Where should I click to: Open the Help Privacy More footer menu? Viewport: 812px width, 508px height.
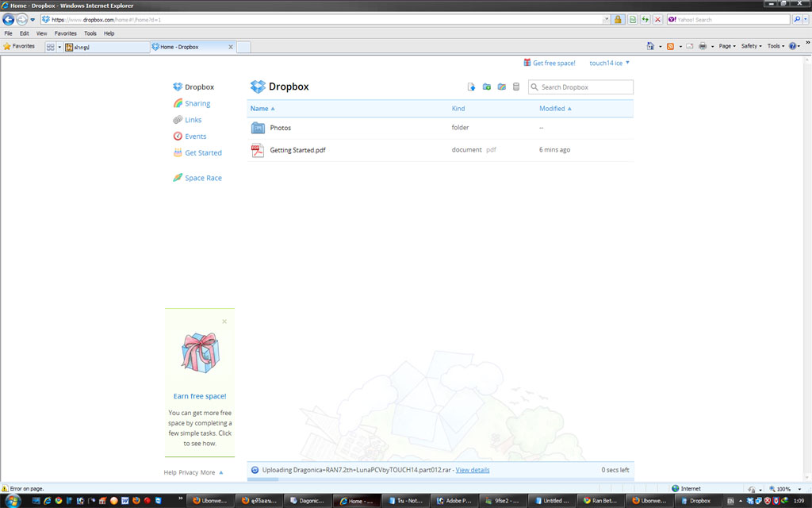(193, 472)
